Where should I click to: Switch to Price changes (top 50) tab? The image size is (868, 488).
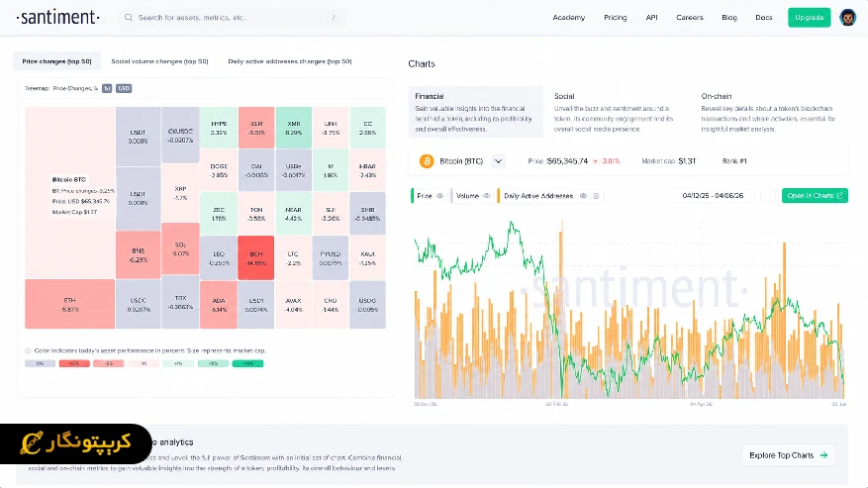(56, 61)
